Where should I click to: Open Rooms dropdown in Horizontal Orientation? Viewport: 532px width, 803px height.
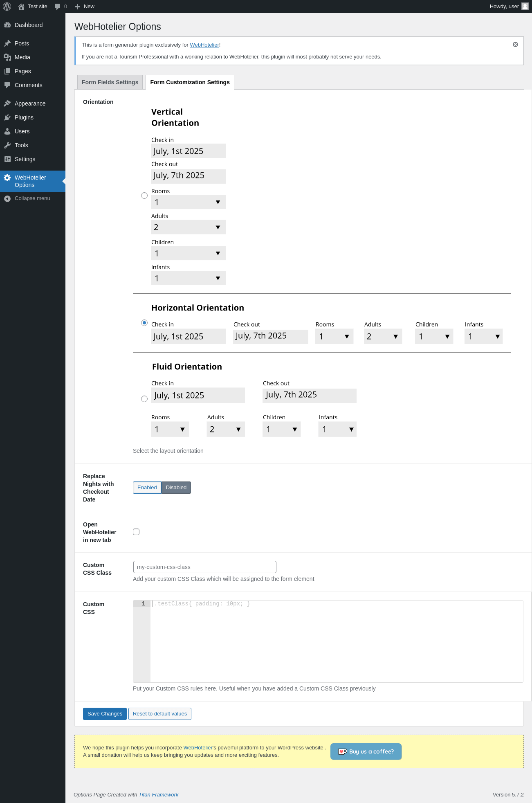[x=334, y=336]
